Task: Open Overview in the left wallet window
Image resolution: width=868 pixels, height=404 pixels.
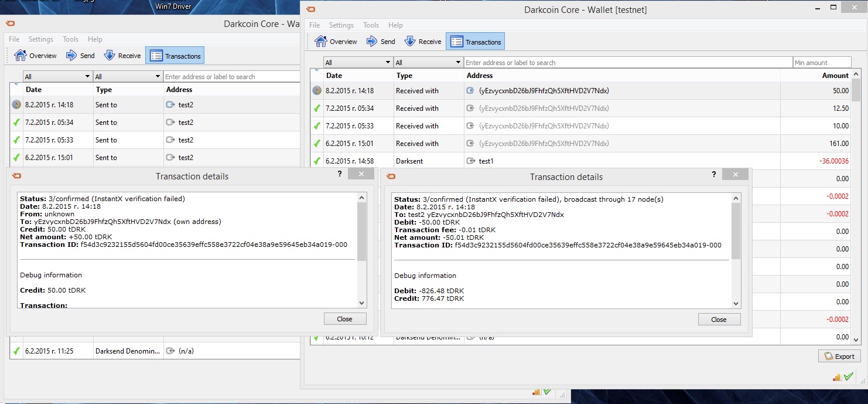Action: pos(36,56)
